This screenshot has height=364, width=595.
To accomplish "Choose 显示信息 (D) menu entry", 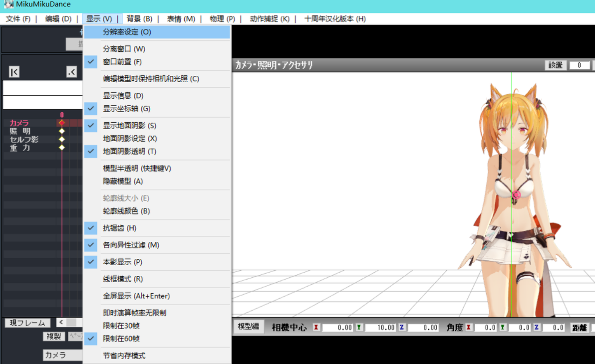I will 157,96.
